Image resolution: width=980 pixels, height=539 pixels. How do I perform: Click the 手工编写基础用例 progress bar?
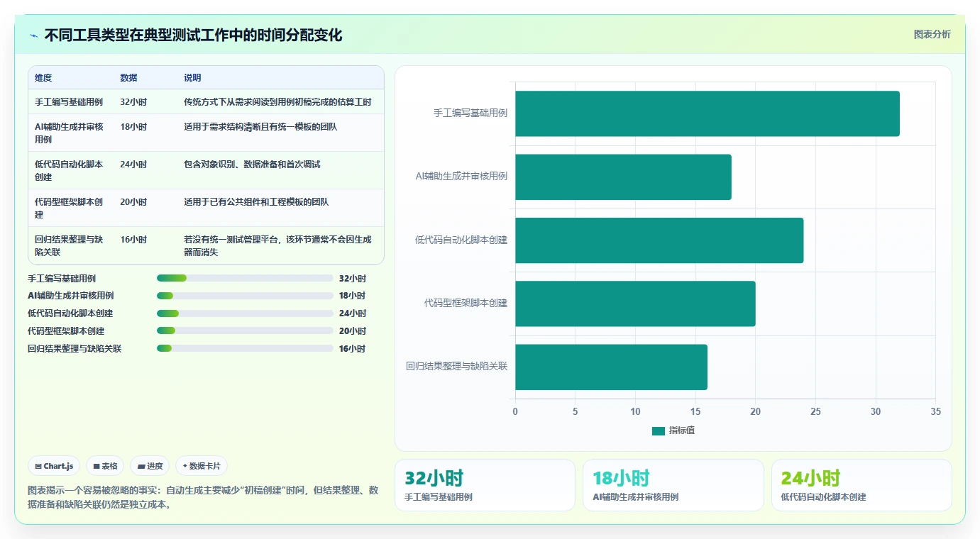[245, 279]
